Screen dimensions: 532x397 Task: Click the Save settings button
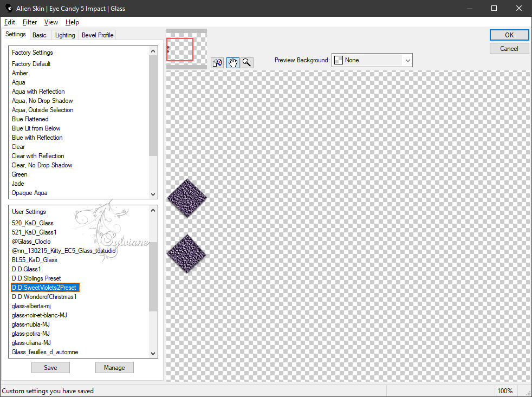coord(50,367)
